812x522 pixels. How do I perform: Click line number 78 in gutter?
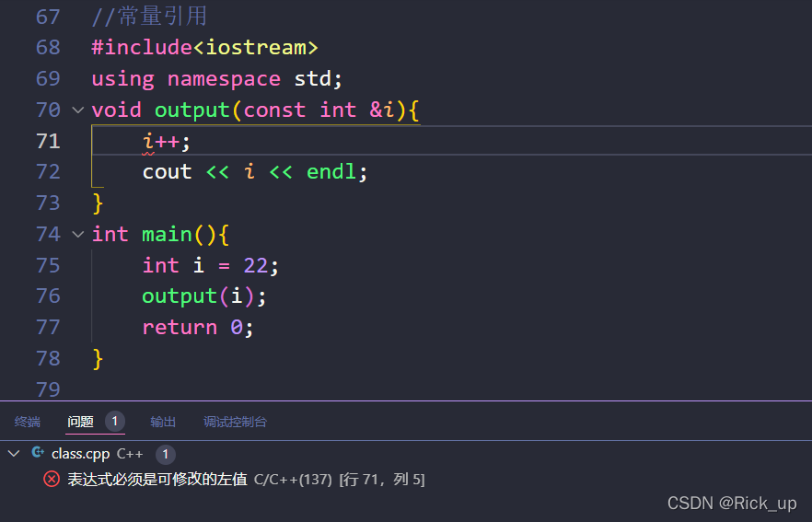pos(48,358)
